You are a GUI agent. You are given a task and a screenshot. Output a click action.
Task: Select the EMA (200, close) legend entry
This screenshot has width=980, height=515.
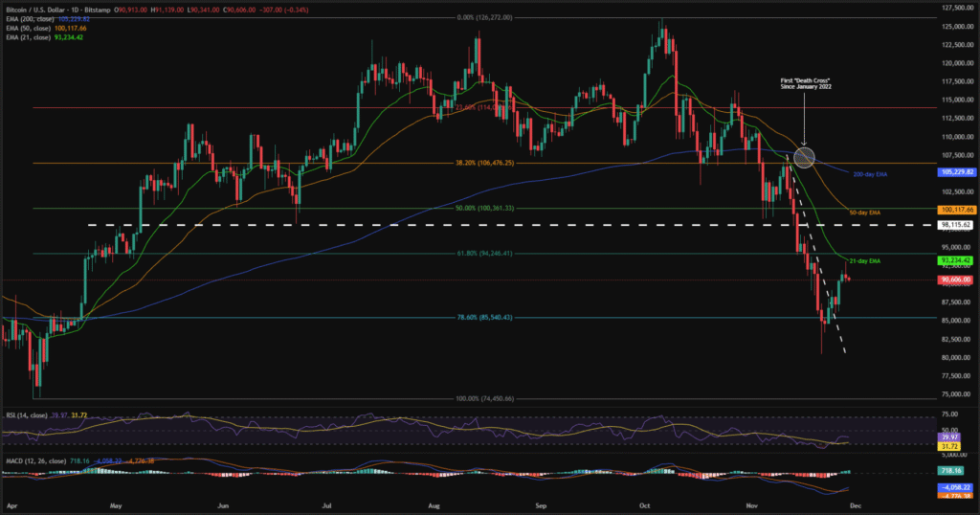48,19
